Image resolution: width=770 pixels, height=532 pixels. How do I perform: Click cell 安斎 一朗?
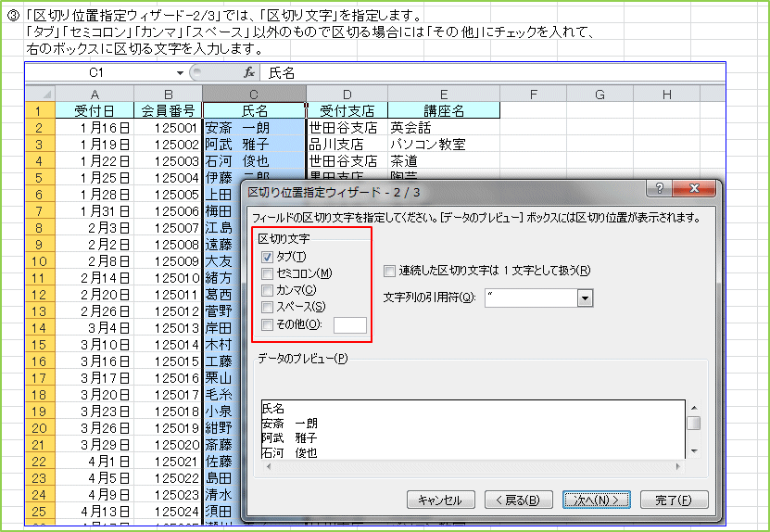(255, 128)
